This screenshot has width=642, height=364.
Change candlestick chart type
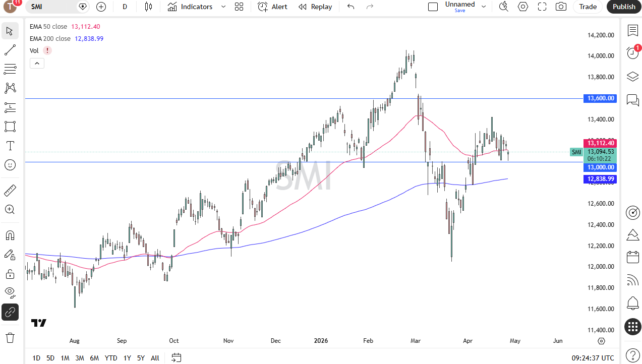coord(148,7)
